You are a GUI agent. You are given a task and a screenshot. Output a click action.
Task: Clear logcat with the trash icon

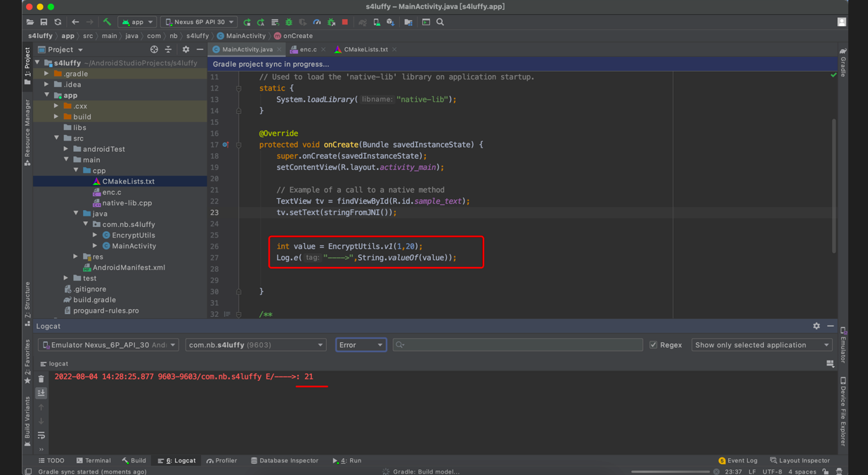(41, 379)
